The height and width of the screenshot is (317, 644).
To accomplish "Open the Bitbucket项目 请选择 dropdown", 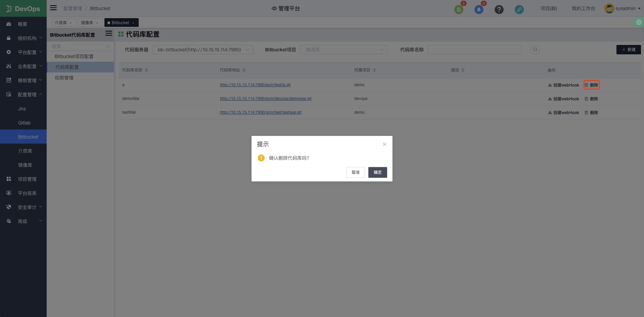I will point(344,50).
